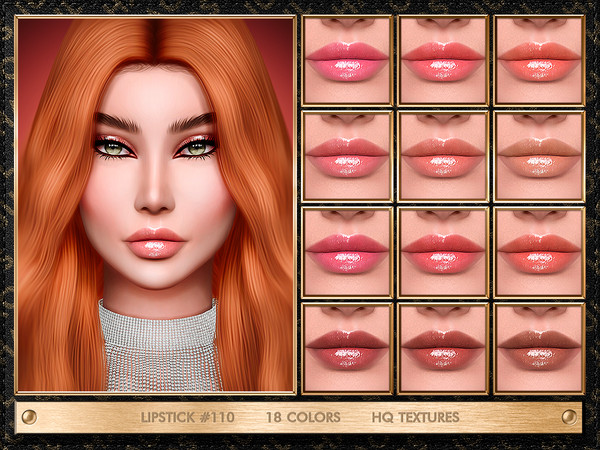Pick third-row middle coral red lip swatch
This screenshot has width=600, height=450.
click(443, 252)
